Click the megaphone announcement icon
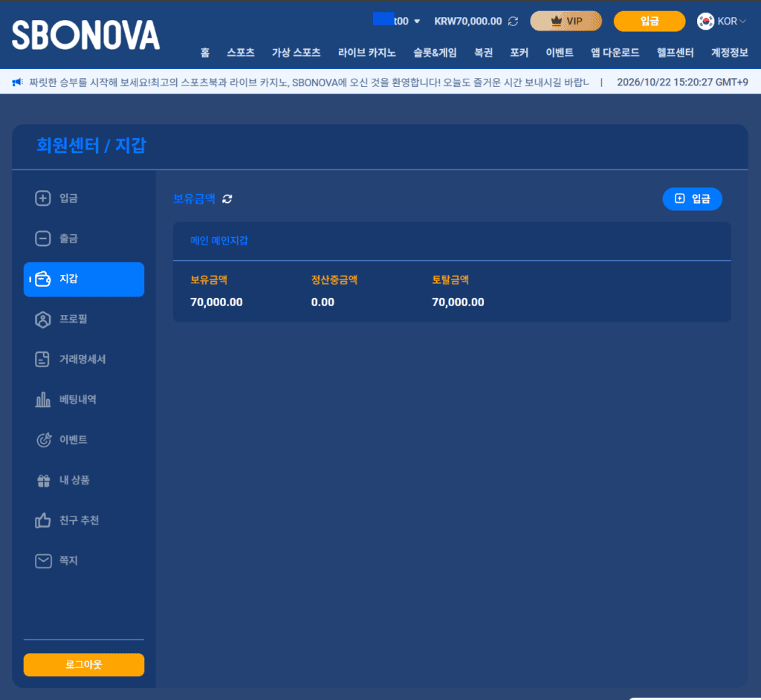Image resolution: width=761 pixels, height=700 pixels. 18,82
